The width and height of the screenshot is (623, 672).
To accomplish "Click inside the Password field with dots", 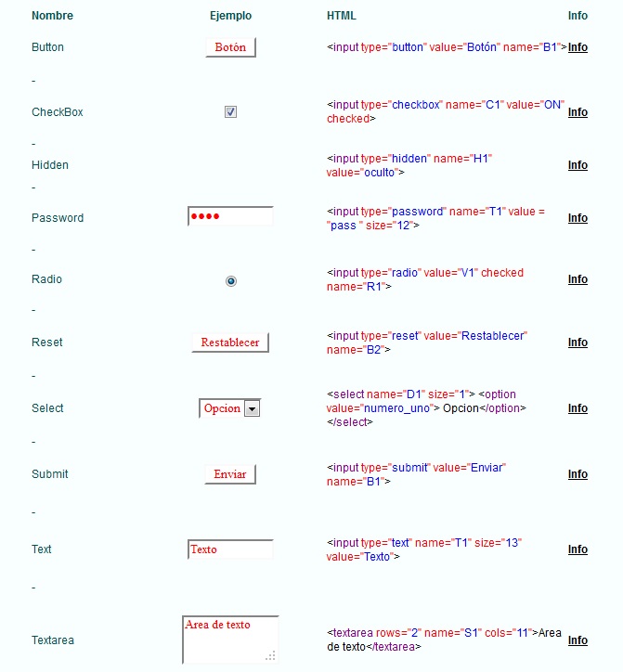I will coord(230,216).
